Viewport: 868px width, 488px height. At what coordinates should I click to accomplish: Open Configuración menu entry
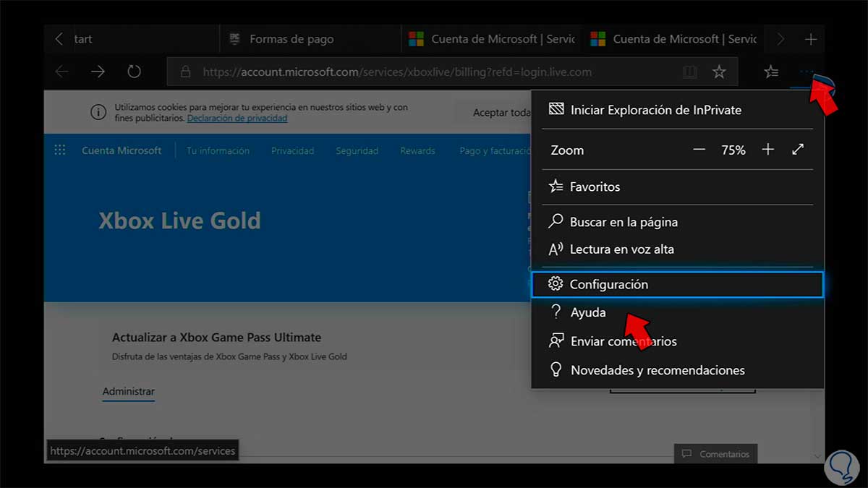click(x=678, y=284)
